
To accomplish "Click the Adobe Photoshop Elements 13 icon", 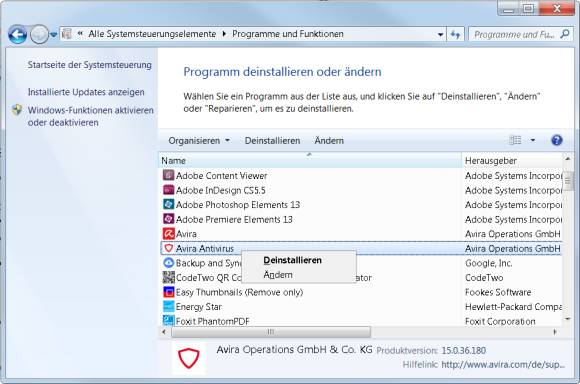I will coord(168,204).
